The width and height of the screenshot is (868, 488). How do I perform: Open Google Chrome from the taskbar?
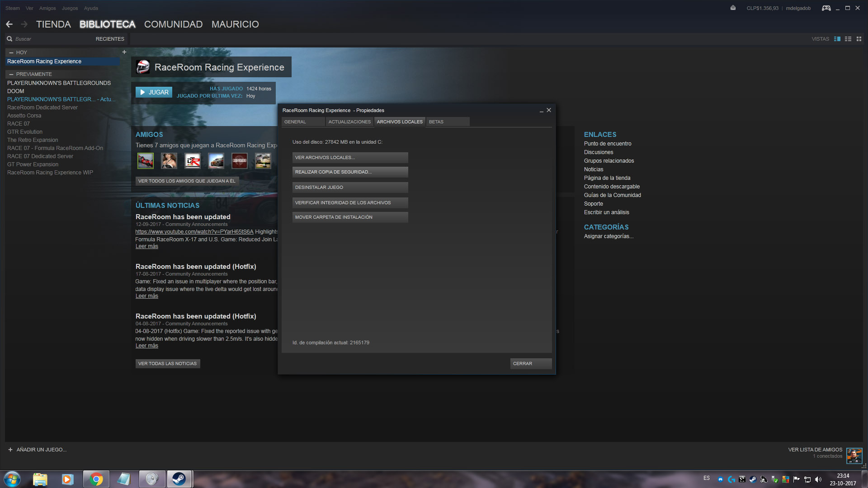coord(96,479)
